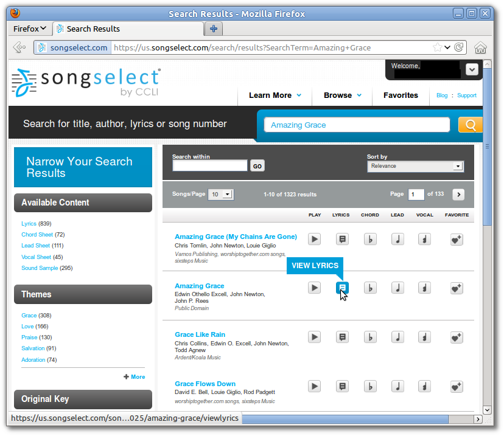Viewport: 504px width, 436px height.
Task: Filter by the Salvation theme
Action: pos(38,348)
